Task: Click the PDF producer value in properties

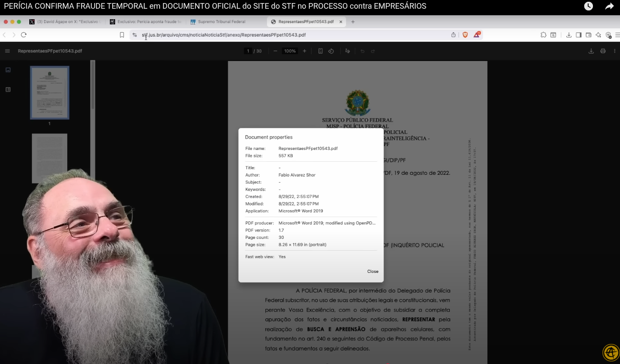Action: pyautogui.click(x=327, y=223)
